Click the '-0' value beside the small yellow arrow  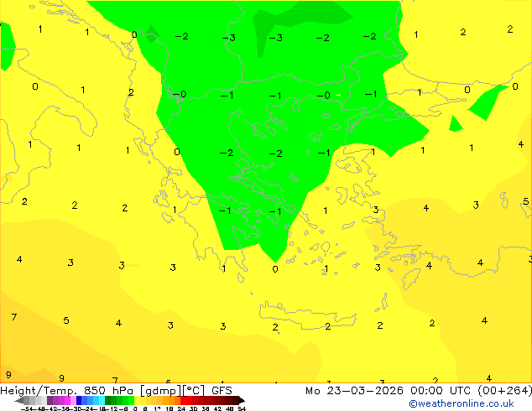(323, 96)
